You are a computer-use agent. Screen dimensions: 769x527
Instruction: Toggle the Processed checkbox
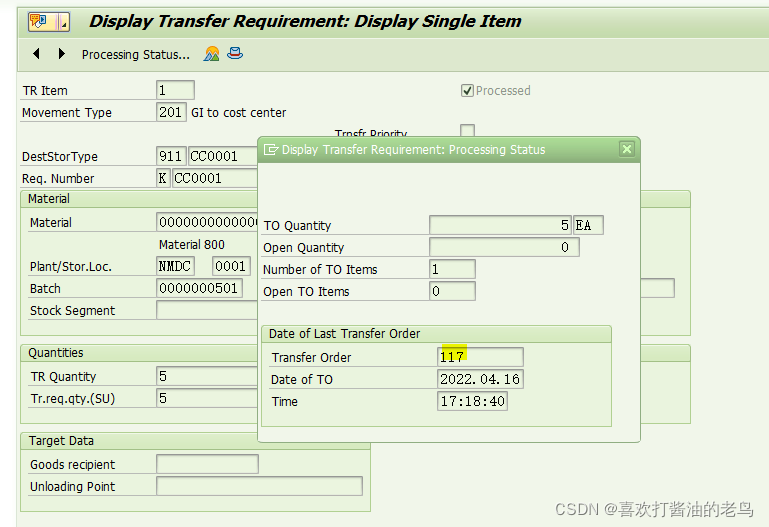coord(467,91)
